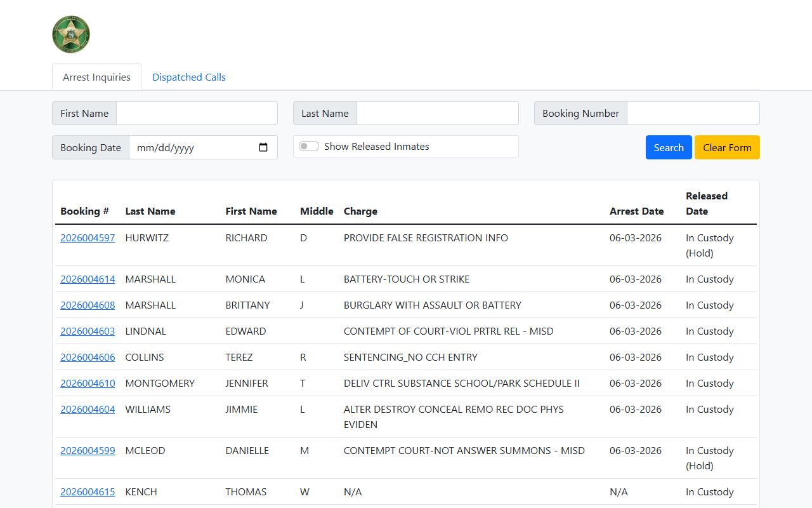Focus the Booking Number input field
812x508 pixels.
(x=693, y=113)
